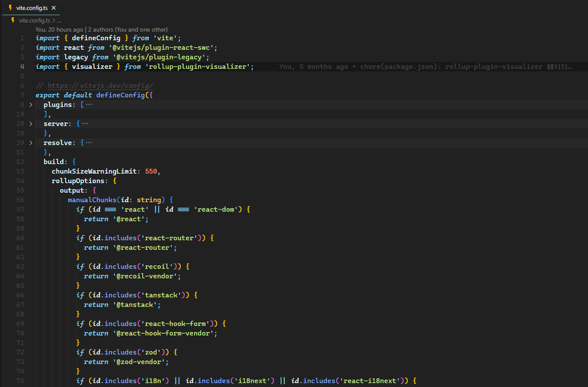Image resolution: width=588 pixels, height=387 pixels.
Task: Click the collapsed ellipsis after plugins
Action: click(x=89, y=104)
